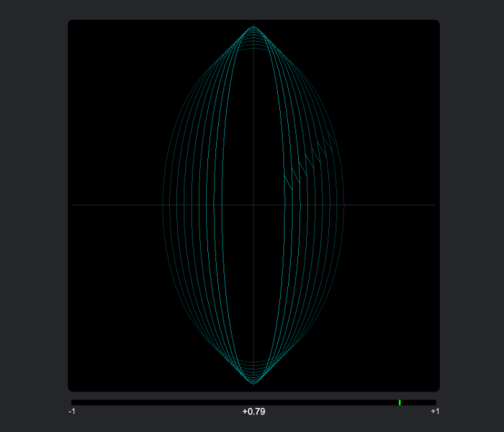Click the +1 label of the meter
504x432 pixels.
pyautogui.click(x=435, y=411)
